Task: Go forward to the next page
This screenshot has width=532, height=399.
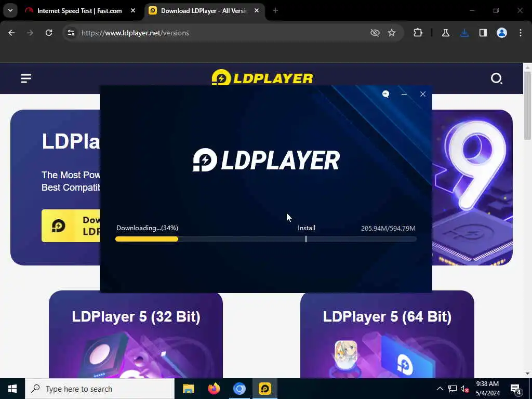Action: pos(30,33)
